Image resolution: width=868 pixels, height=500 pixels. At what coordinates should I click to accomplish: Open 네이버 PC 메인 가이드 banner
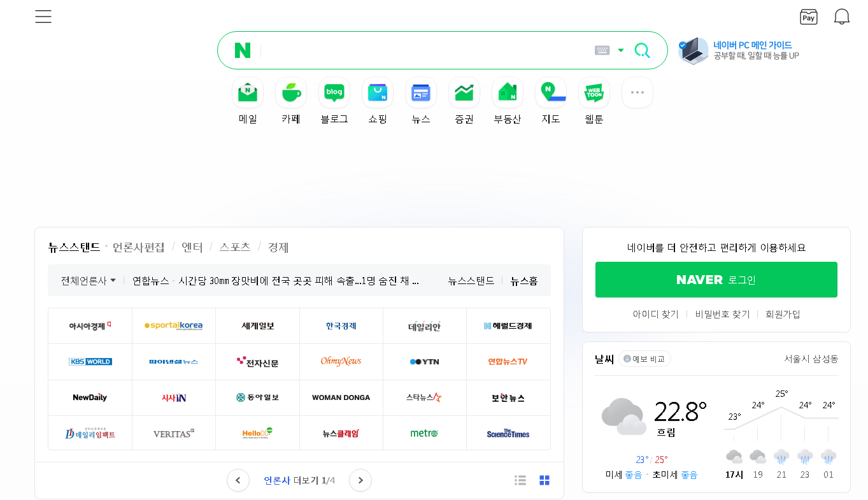click(739, 50)
